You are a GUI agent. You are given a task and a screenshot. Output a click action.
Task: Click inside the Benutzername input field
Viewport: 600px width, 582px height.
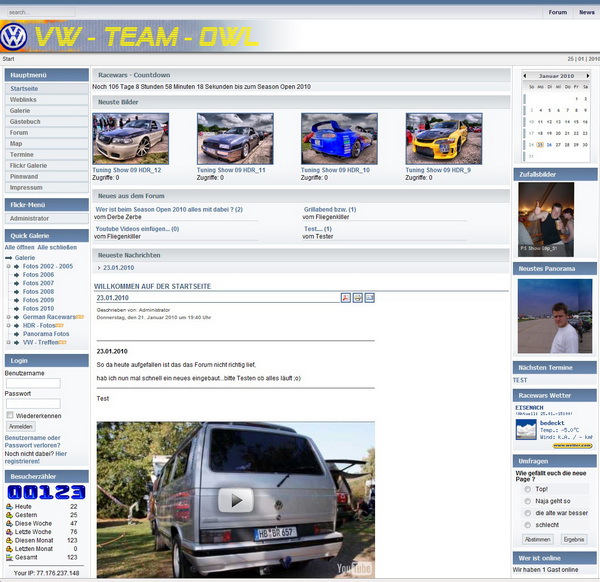(33, 383)
